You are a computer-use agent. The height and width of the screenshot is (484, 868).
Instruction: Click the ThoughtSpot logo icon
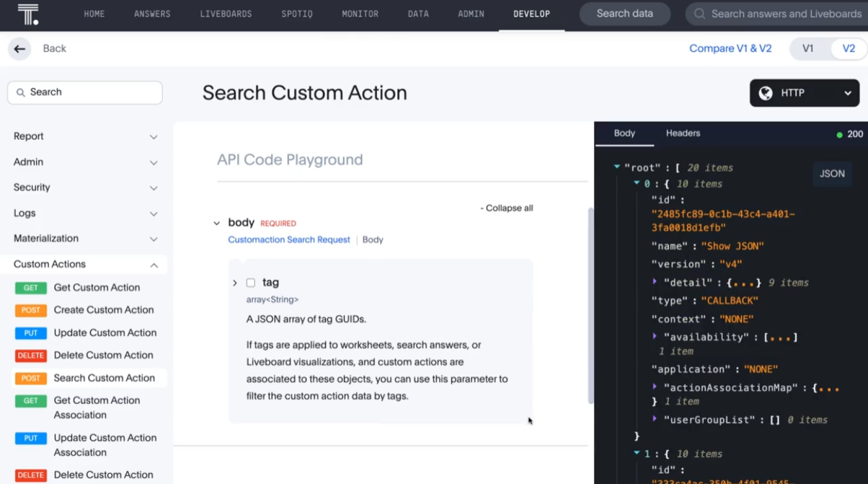point(28,14)
